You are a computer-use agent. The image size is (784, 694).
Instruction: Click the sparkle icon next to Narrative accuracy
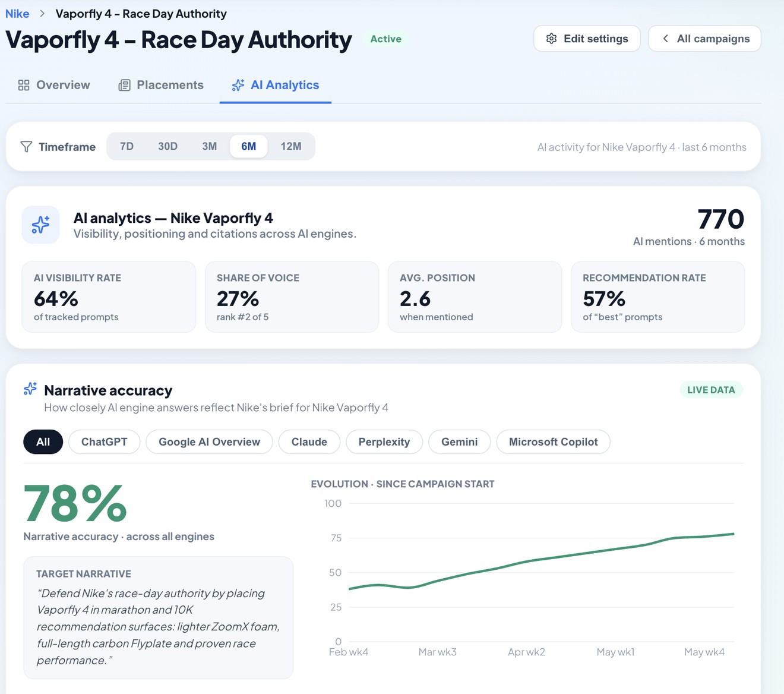coord(30,389)
